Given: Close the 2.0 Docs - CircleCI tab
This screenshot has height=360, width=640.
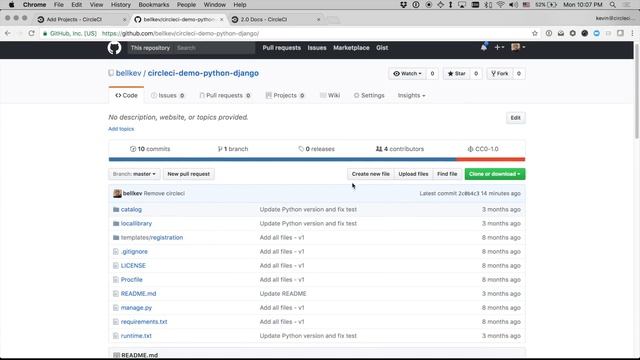Looking at the screenshot, I should (319, 20).
